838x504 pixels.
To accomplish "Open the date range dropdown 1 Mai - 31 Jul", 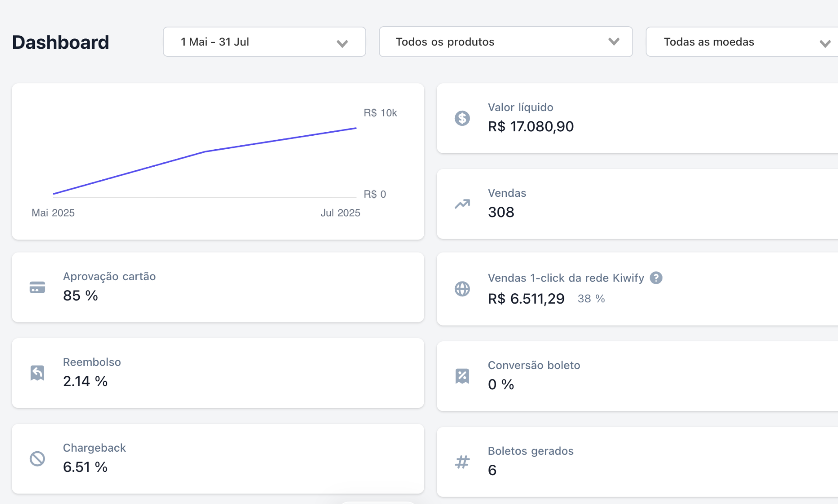I will click(x=264, y=42).
